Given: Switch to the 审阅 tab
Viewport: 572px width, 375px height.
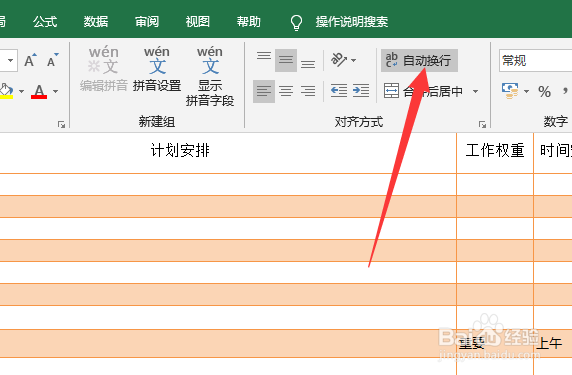Looking at the screenshot, I should tap(147, 22).
